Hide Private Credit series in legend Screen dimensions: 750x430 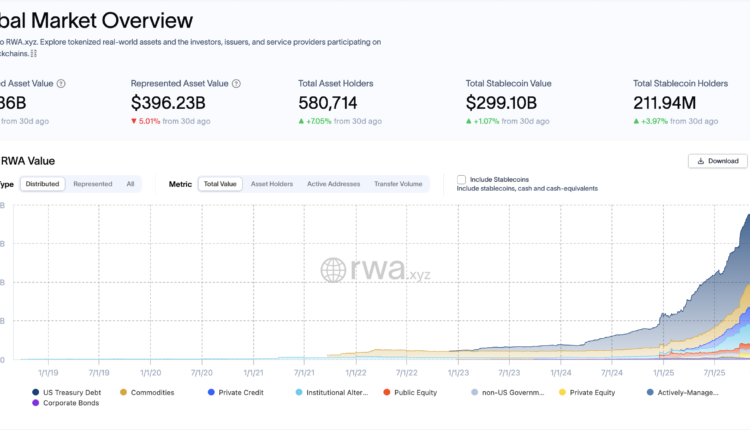(235, 392)
